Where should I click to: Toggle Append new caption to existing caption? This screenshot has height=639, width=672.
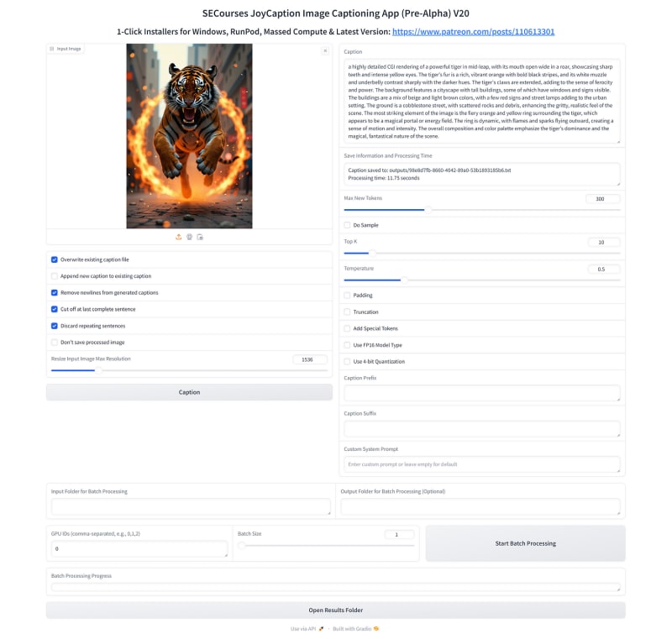55,276
